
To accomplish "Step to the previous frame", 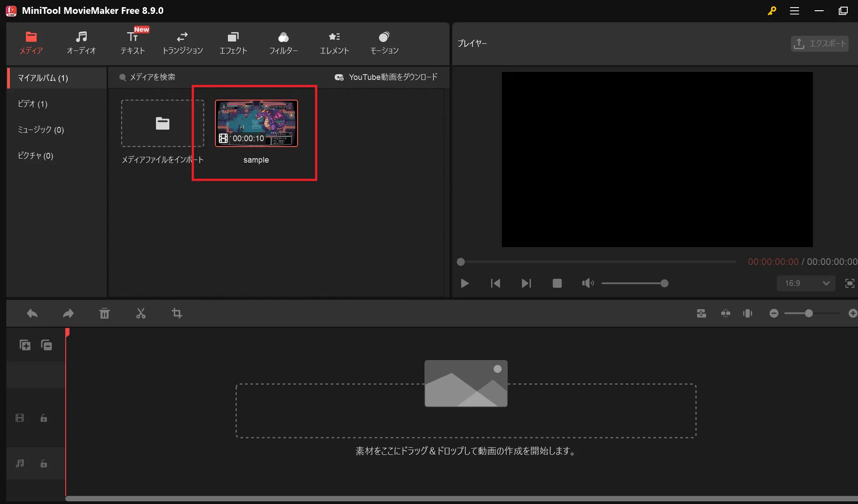I will click(495, 283).
